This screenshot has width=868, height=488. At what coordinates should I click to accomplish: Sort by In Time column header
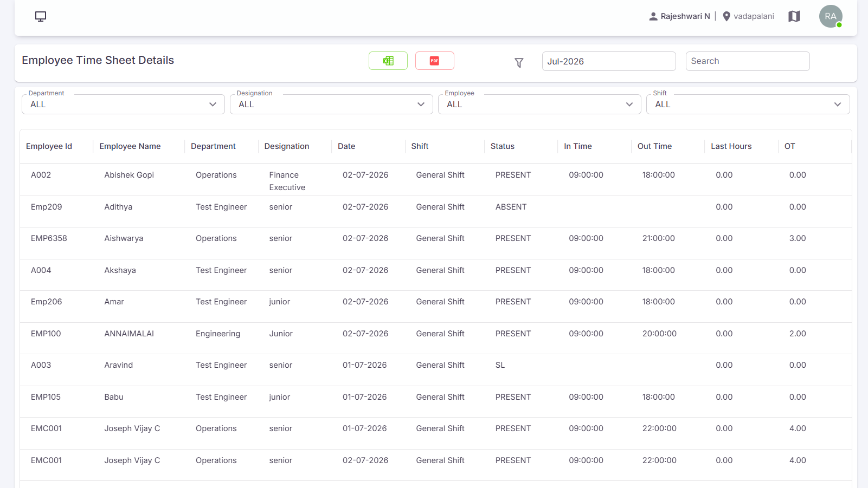578,146
